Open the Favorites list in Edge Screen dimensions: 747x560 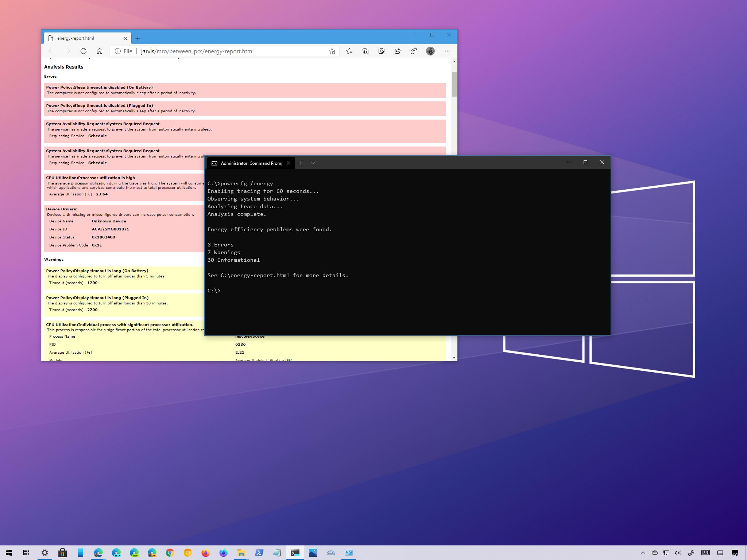pyautogui.click(x=349, y=51)
